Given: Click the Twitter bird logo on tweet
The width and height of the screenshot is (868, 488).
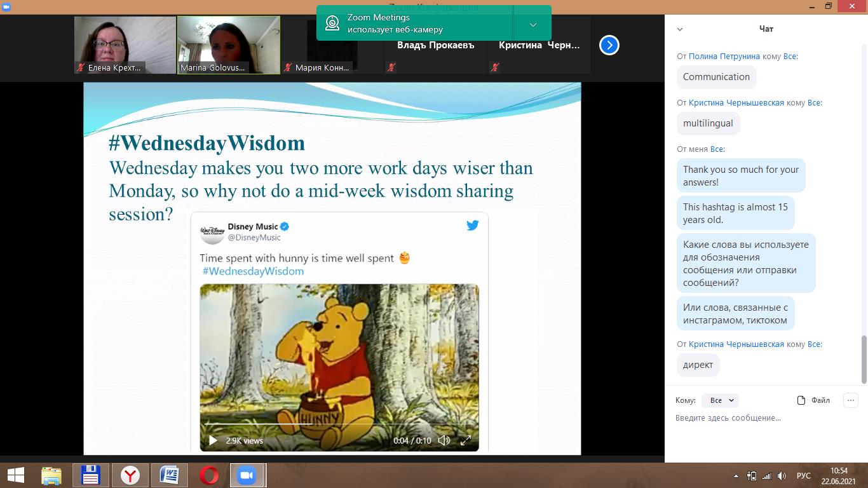Looking at the screenshot, I should 472,226.
